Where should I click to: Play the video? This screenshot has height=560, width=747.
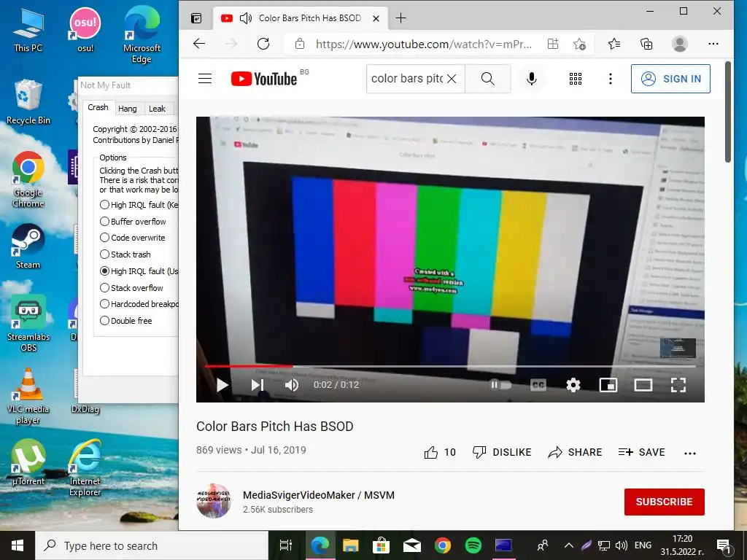(222, 385)
